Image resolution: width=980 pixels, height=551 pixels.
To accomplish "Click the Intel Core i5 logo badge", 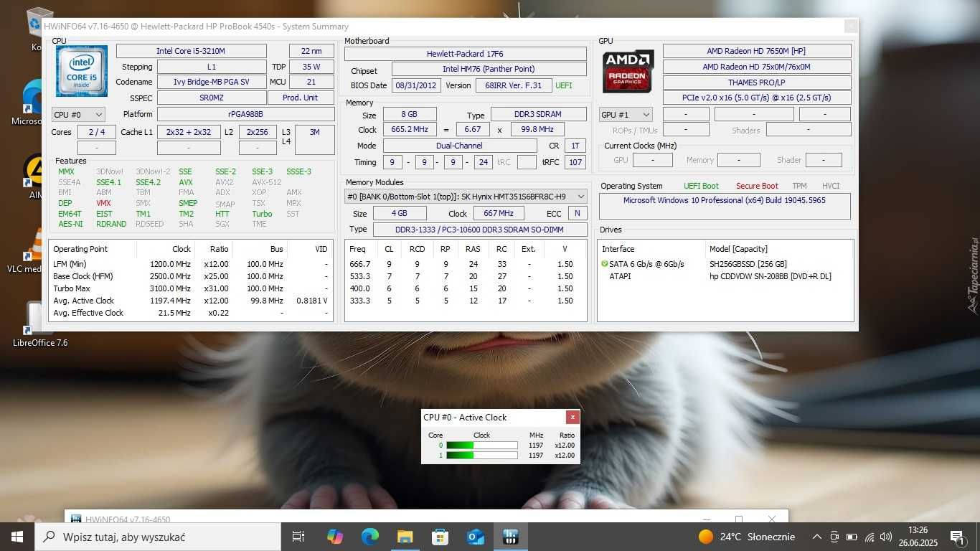I will [82, 71].
